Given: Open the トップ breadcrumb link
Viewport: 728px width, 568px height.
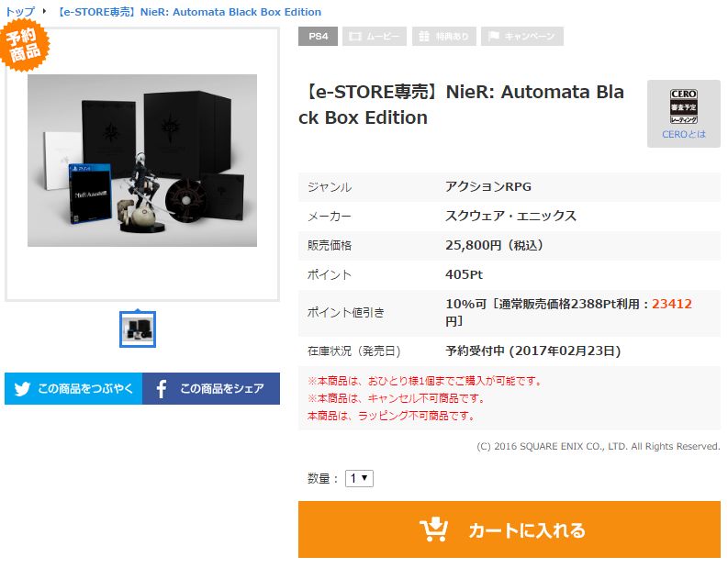Looking at the screenshot, I should coord(20,12).
